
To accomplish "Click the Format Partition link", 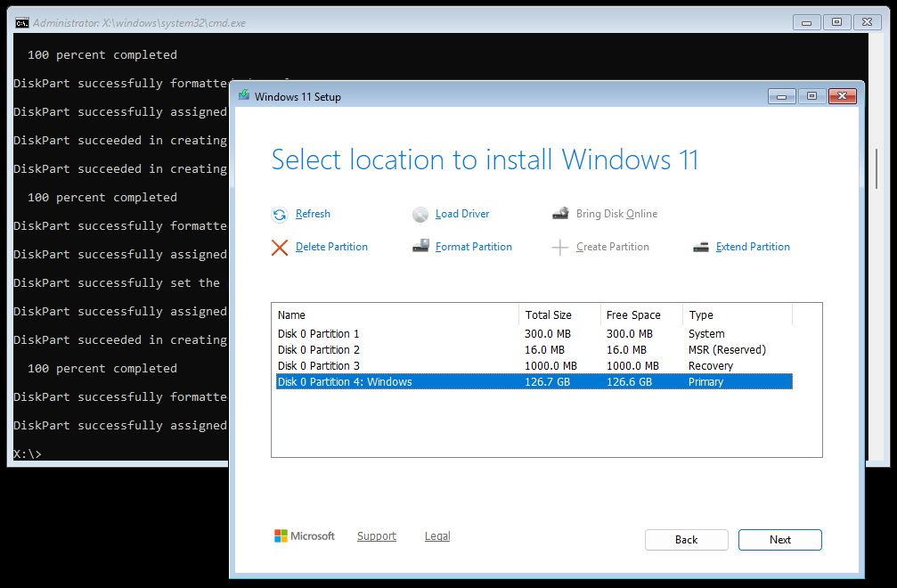I will [474, 247].
